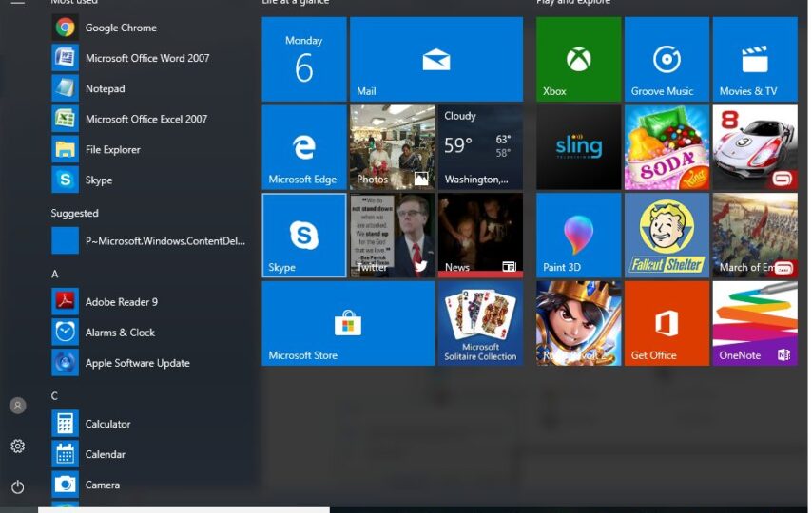812x513 pixels.
Task: Launch the Paint 3D tile
Action: 578,236
